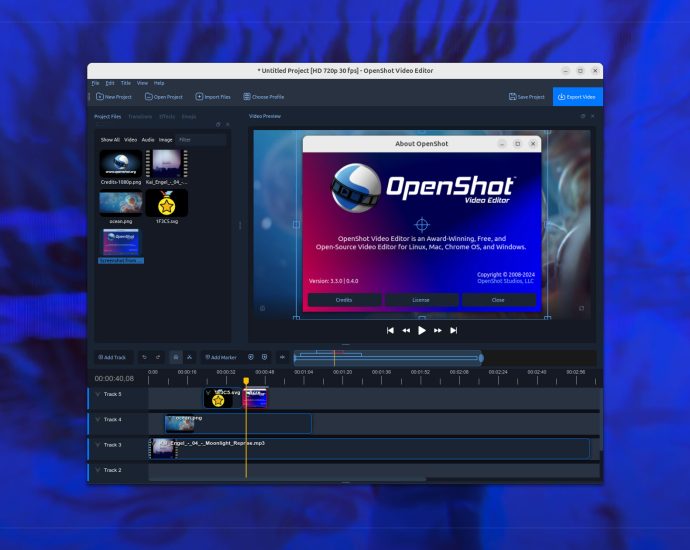690x550 pixels.
Task: Close the Video Preview dock panel
Action: (x=593, y=116)
